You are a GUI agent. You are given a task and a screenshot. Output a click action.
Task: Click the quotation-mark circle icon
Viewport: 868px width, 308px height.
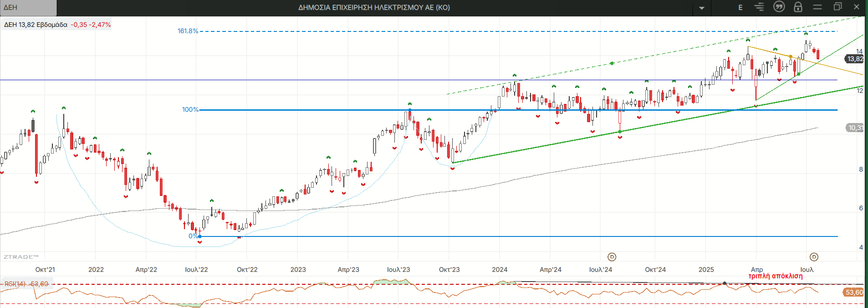click(x=779, y=7)
